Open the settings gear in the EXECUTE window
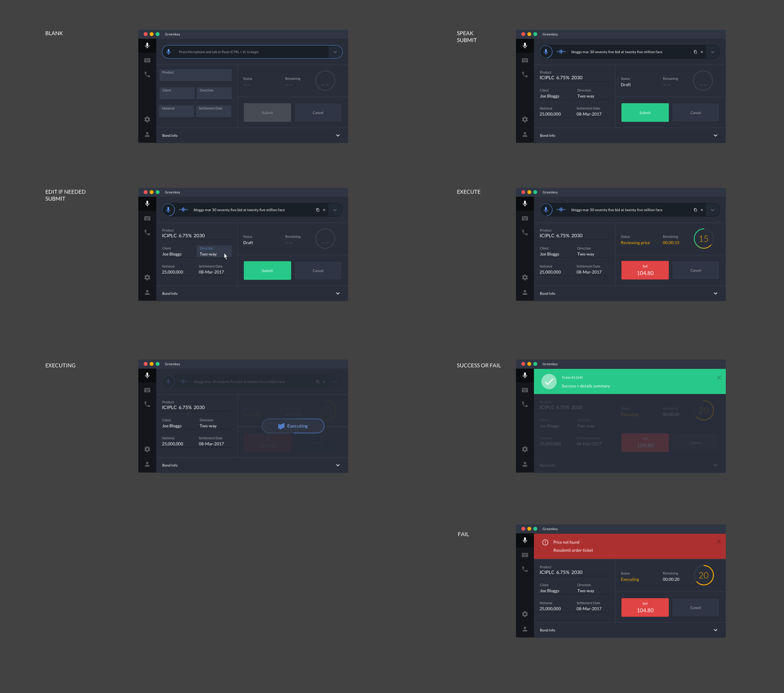Screen dimensions: 784x693 pyautogui.click(x=525, y=277)
